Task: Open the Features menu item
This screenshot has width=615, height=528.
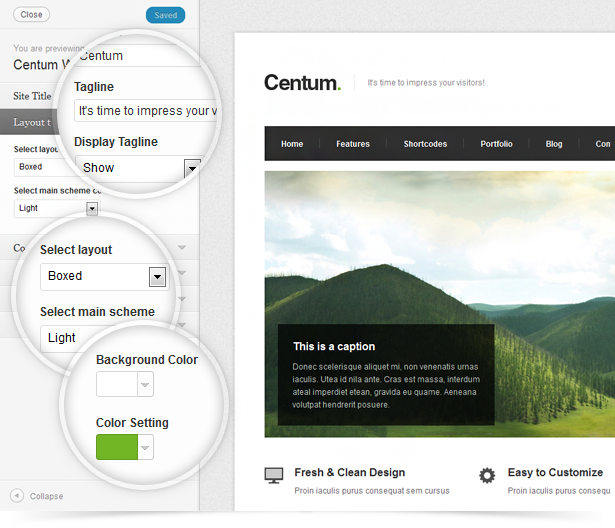Action: [353, 144]
